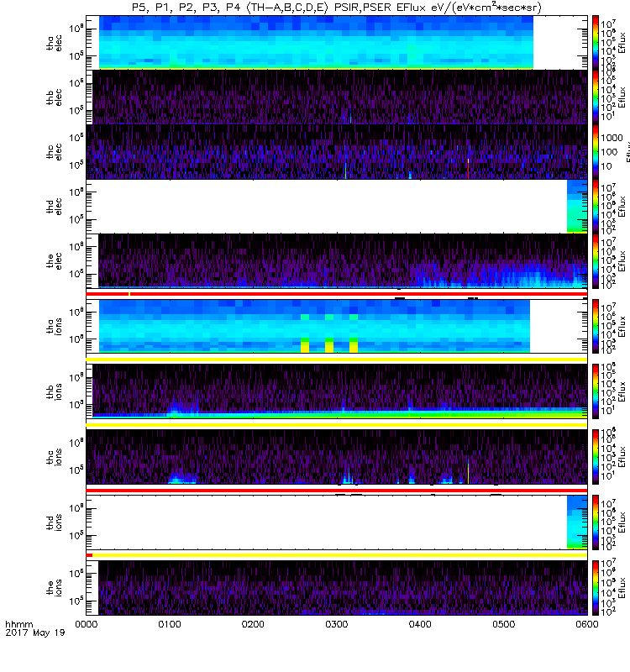Click the color bar beside thb elec panel
Image resolution: width=630 pixels, height=672 pixels.
596,97
